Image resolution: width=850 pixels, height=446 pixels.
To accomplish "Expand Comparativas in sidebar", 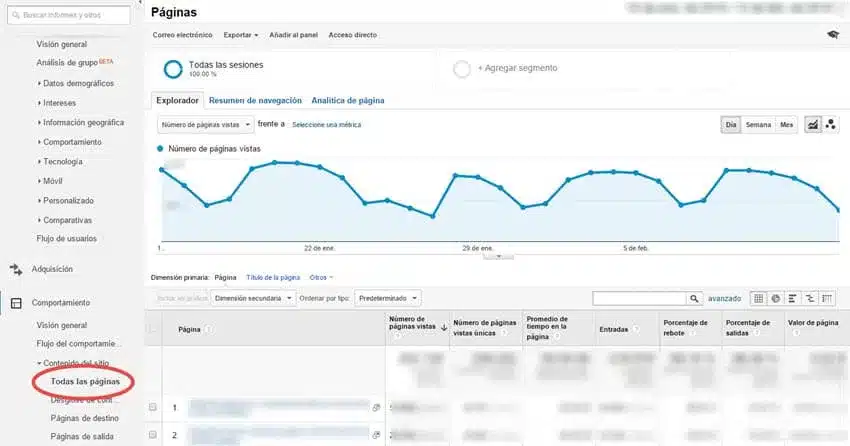I will click(65, 220).
